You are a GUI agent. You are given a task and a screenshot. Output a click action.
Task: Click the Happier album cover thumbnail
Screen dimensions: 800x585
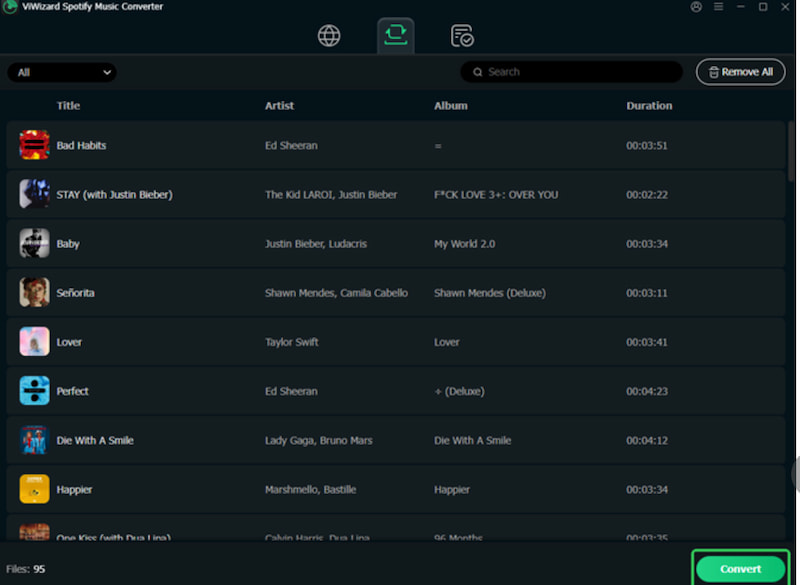click(x=34, y=489)
